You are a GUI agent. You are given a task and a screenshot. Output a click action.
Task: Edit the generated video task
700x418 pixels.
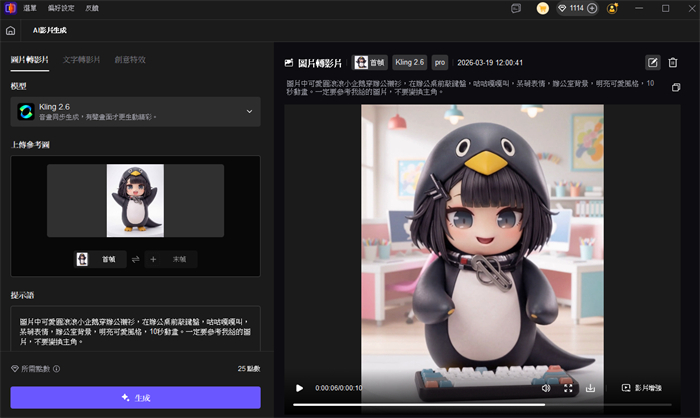pos(653,63)
